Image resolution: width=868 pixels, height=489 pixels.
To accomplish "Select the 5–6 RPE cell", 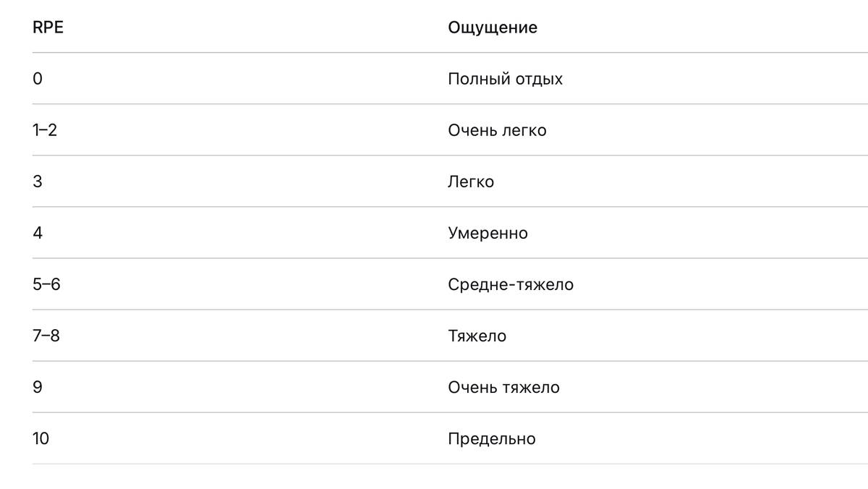I will point(46,284).
